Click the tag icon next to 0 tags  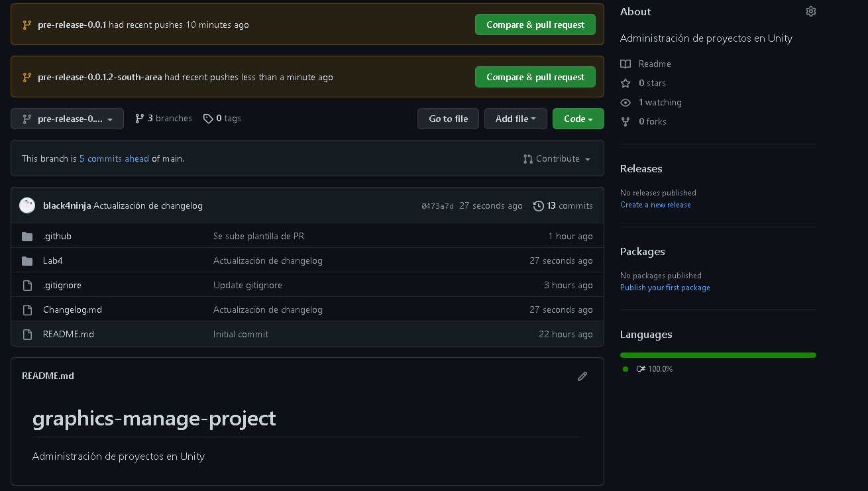pyautogui.click(x=208, y=119)
